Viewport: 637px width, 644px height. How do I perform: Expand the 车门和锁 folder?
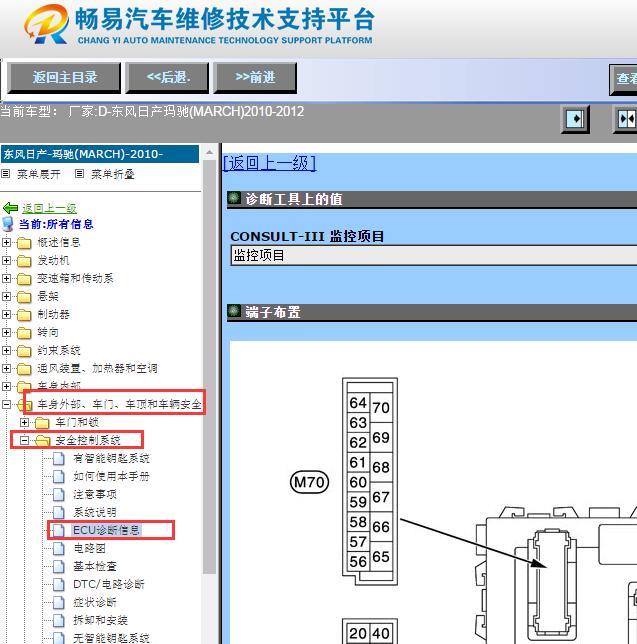[x=25, y=422]
